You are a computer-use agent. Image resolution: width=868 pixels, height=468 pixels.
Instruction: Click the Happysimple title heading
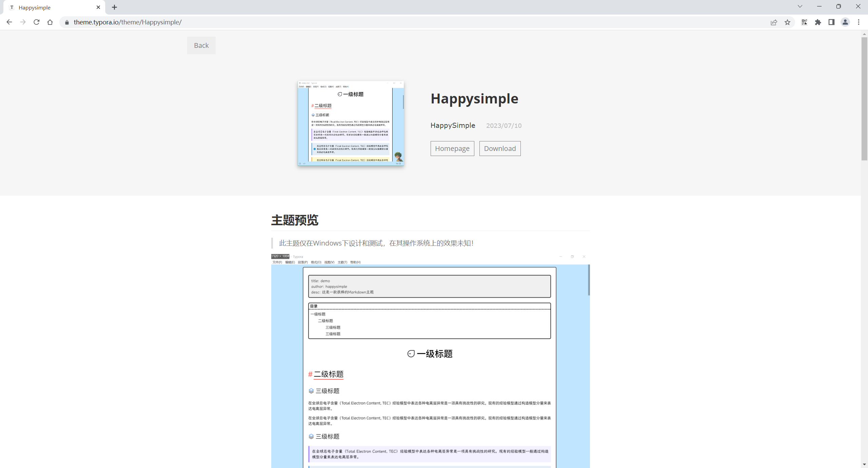(474, 99)
